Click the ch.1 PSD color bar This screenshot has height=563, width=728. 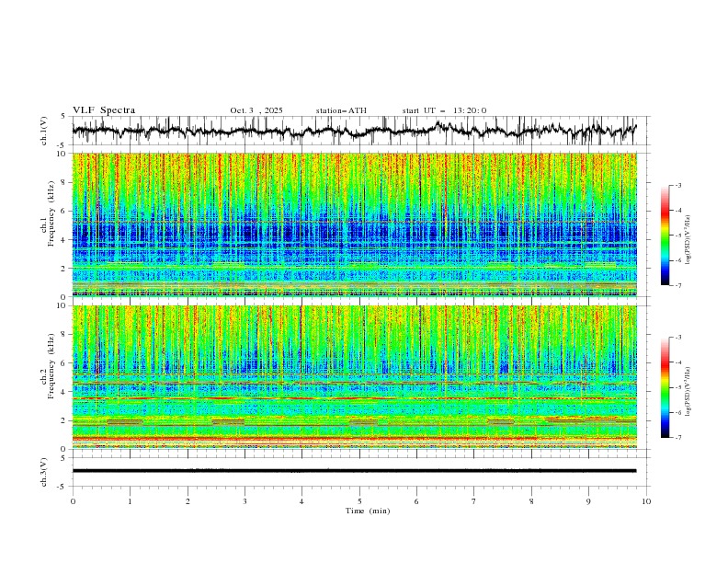[665, 236]
